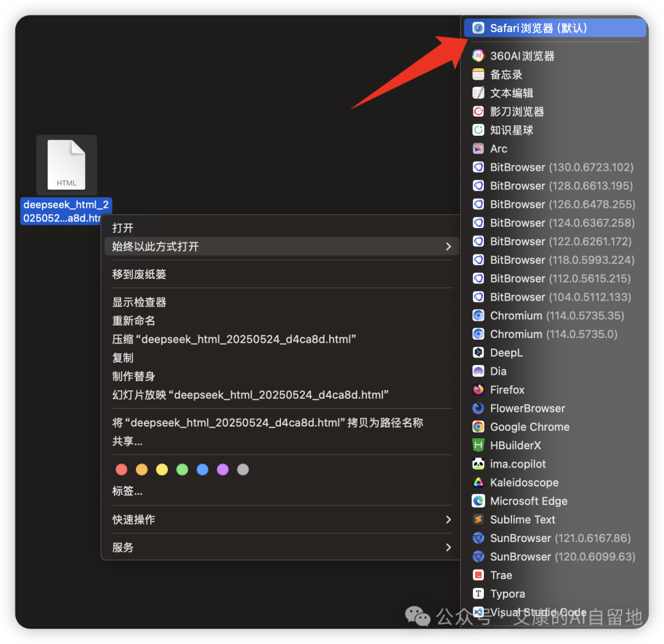Viewport: 664px width, 644px height.
Task: Click the DeepL icon
Action: [x=478, y=353]
